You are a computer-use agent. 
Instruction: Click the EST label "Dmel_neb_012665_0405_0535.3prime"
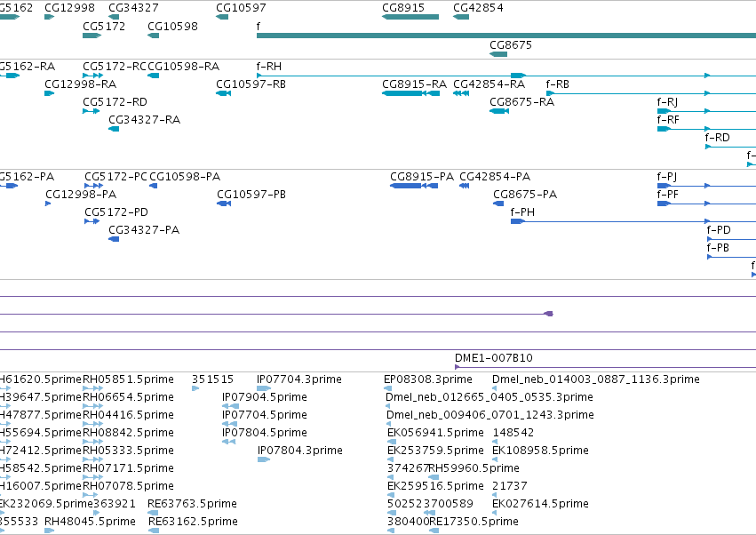click(489, 397)
